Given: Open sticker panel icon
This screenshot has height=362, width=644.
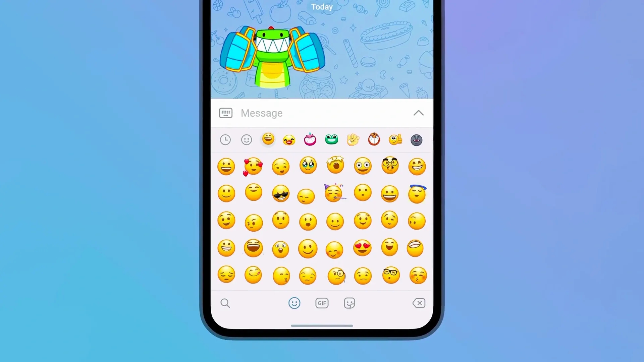Looking at the screenshot, I should (350, 303).
